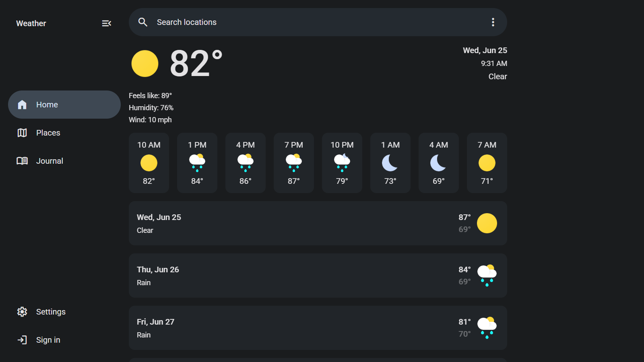Click the Settings gear icon
This screenshot has width=644, height=362.
pyautogui.click(x=22, y=312)
